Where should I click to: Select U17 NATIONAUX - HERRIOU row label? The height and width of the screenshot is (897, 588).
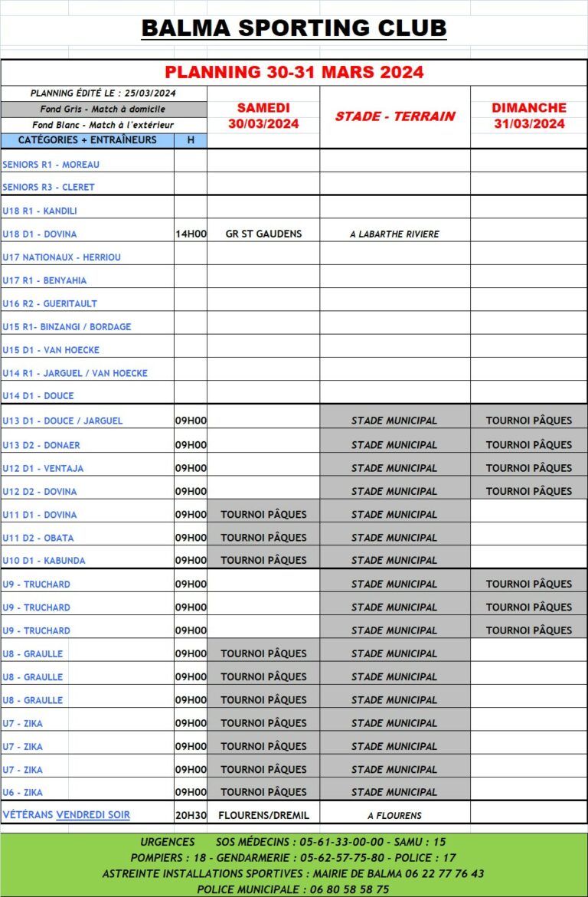pos(61,257)
